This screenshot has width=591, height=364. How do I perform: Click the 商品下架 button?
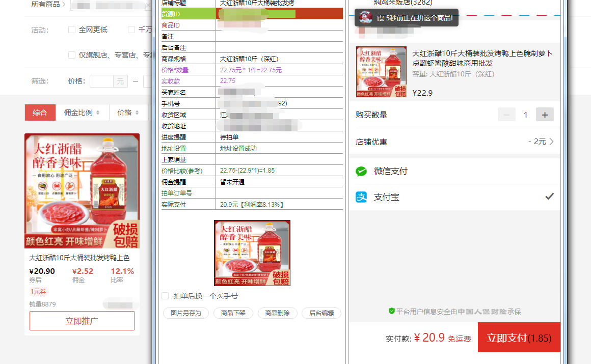pyautogui.click(x=233, y=313)
